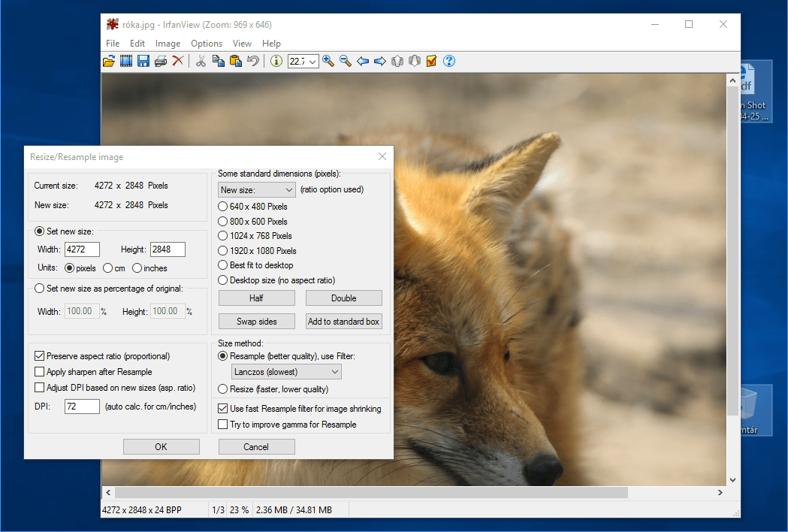Image resolution: width=788 pixels, height=532 pixels.
Task: Click the Copy icon in toolbar
Action: (x=218, y=62)
